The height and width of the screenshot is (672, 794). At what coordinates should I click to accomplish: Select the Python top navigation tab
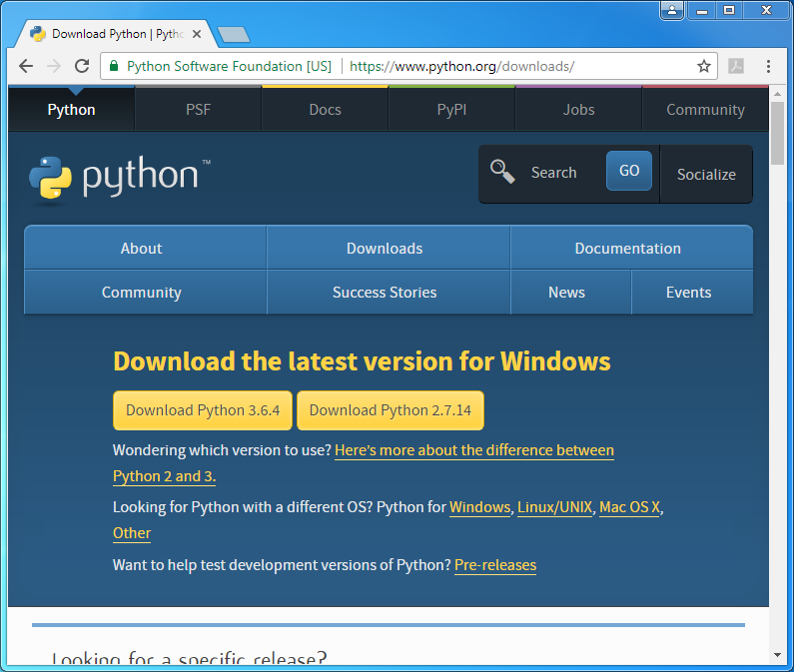[71, 110]
